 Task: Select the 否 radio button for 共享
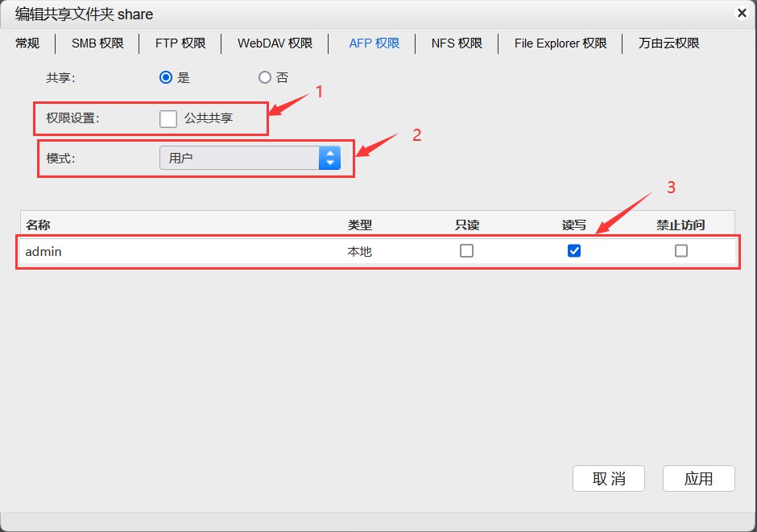coord(265,78)
